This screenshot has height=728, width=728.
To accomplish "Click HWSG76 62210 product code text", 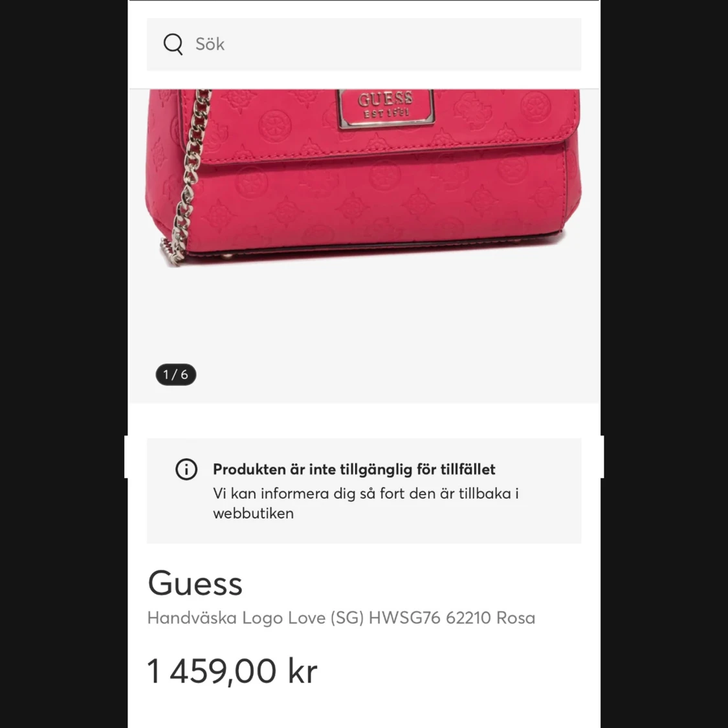I will pos(430,617).
